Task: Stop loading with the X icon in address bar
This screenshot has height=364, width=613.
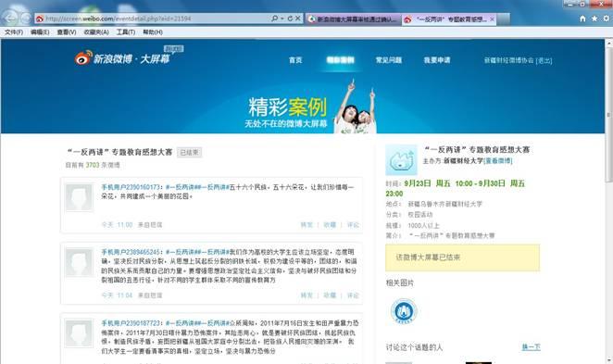Action: click(298, 19)
